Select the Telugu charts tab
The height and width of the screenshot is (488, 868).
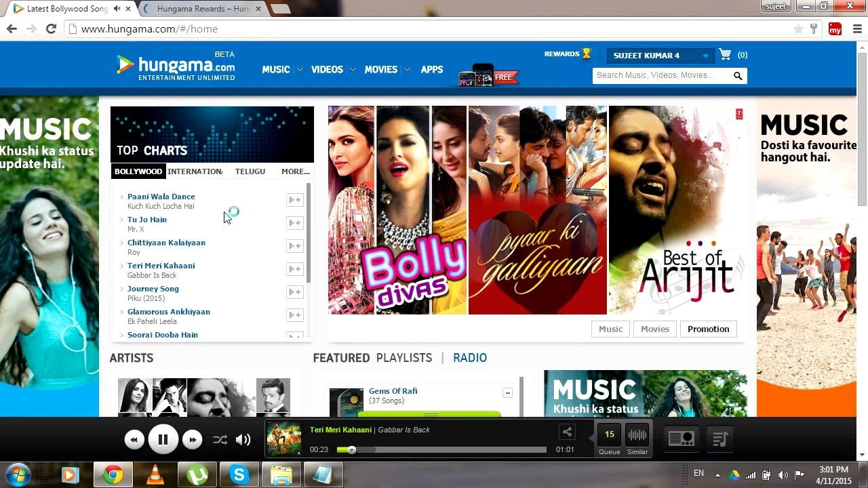click(250, 171)
